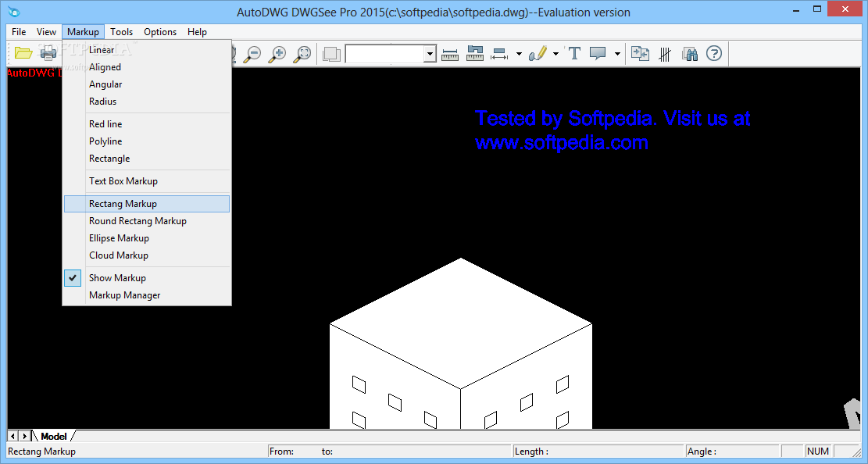868x464 pixels.
Task: Select the aligned dimension ruler icon
Action: point(475,53)
